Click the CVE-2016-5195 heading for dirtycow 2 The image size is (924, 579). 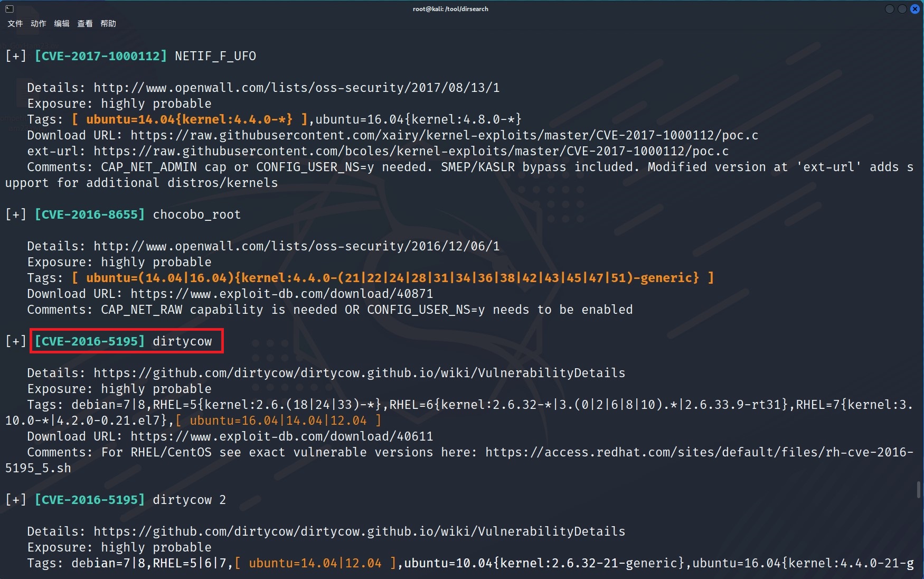pos(90,500)
